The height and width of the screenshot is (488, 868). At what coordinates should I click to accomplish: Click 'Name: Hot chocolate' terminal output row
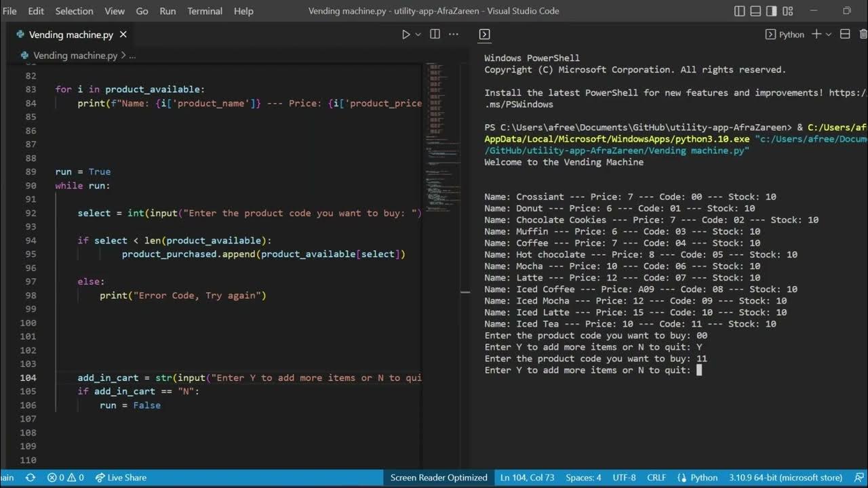pos(641,255)
